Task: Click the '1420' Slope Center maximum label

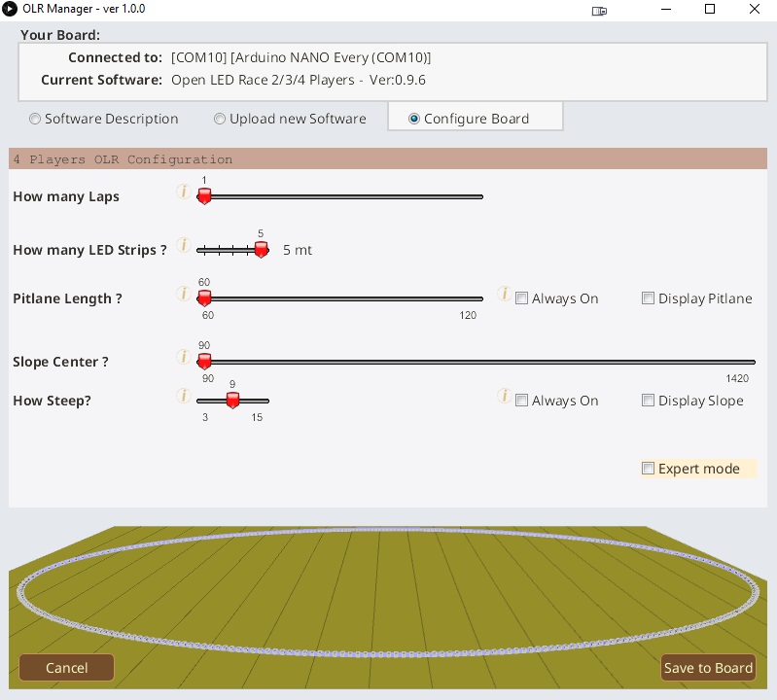Action: (x=737, y=378)
